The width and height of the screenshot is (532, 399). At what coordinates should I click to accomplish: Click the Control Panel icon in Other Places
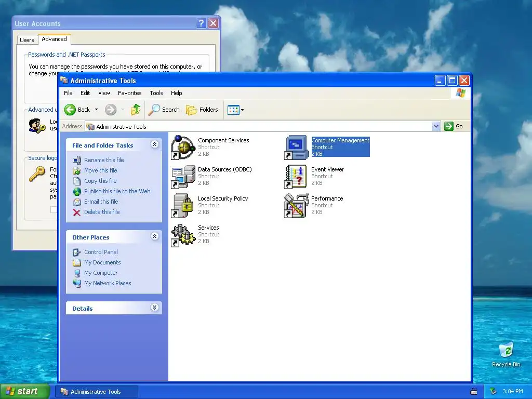point(77,252)
